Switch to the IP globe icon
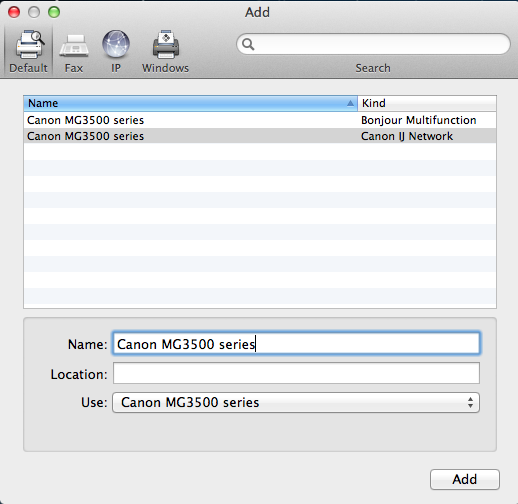 [116, 44]
